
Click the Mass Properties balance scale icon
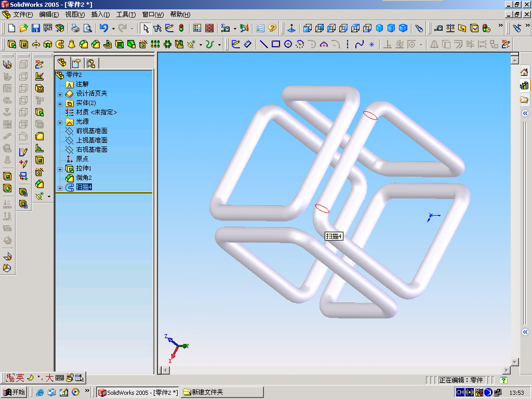450,28
